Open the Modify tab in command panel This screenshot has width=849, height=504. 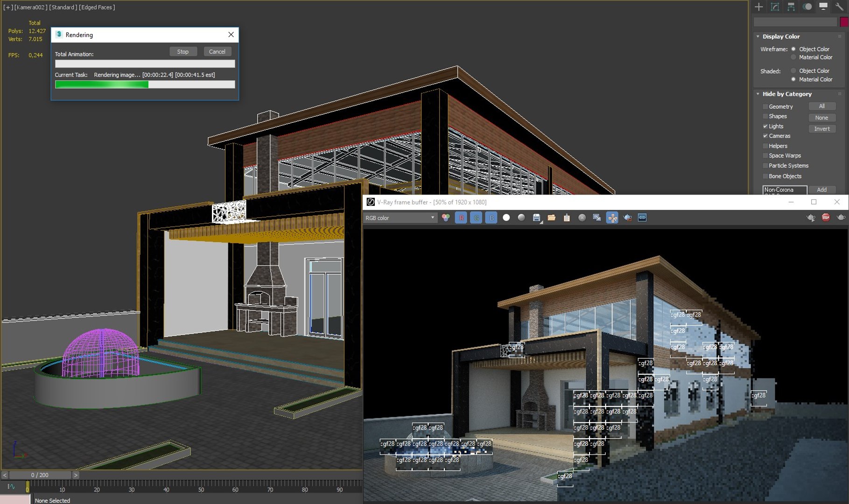[x=775, y=7]
